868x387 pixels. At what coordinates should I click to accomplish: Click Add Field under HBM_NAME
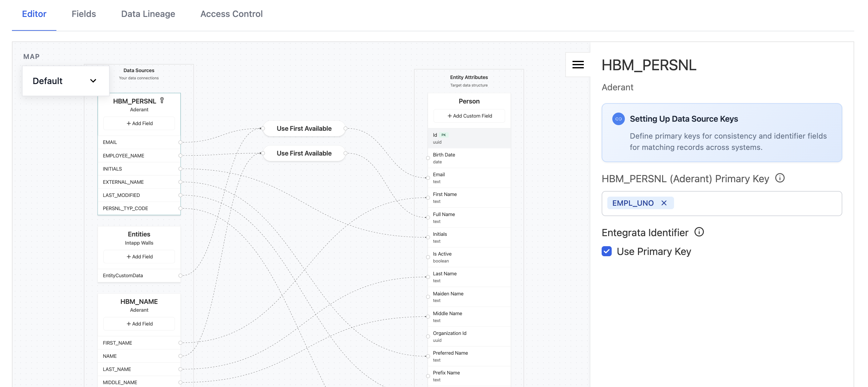[139, 324]
